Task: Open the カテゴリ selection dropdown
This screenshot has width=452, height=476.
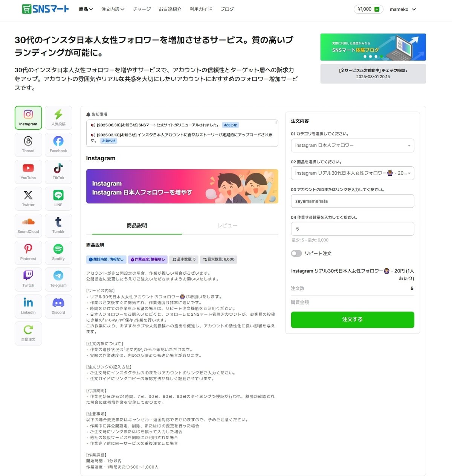Action: coord(352,146)
